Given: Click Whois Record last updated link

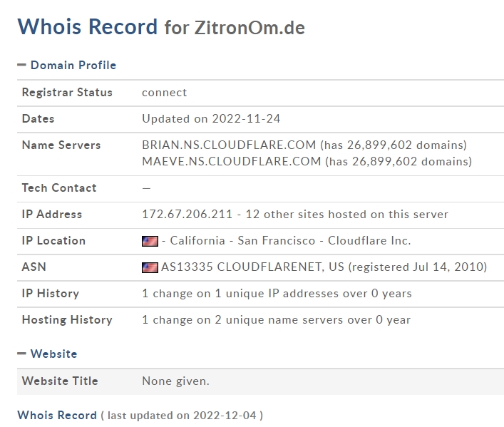Looking at the screenshot, I should pos(57,415).
